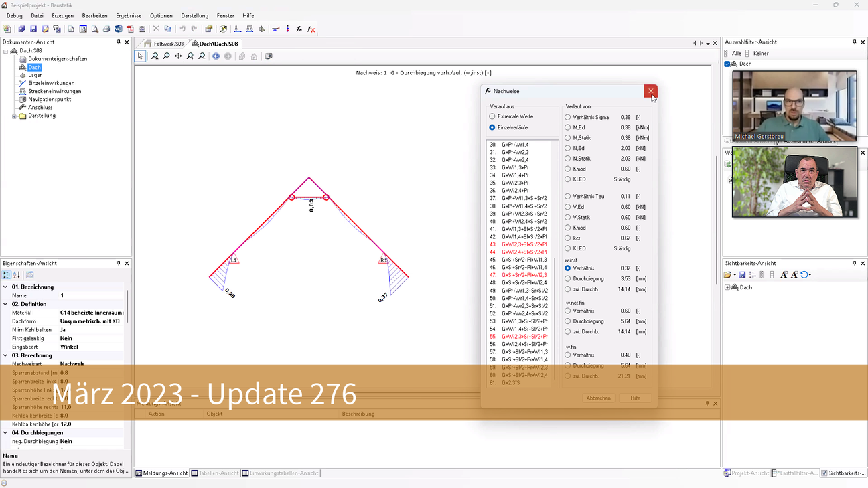Select the Extremale Werte radio button
The image size is (868, 488).
coord(492,117)
